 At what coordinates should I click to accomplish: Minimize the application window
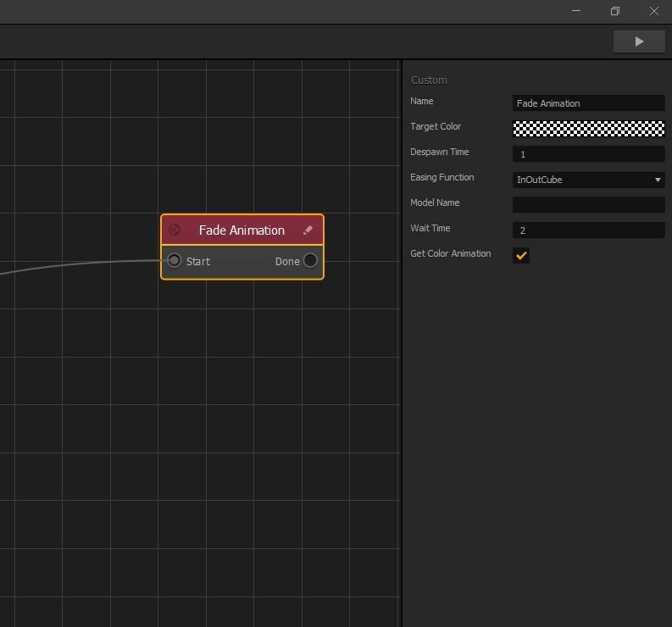point(576,11)
